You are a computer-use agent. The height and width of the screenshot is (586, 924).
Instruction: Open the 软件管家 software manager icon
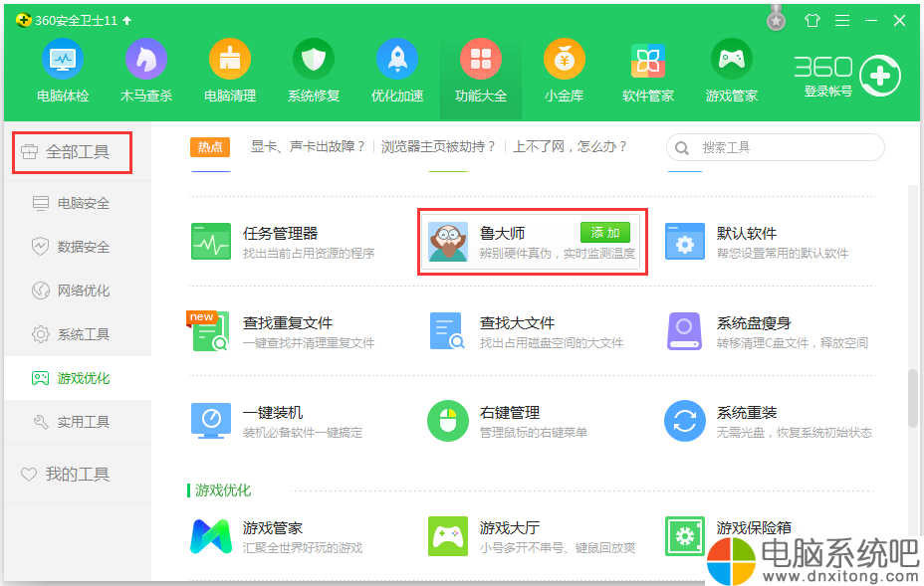coord(648,60)
